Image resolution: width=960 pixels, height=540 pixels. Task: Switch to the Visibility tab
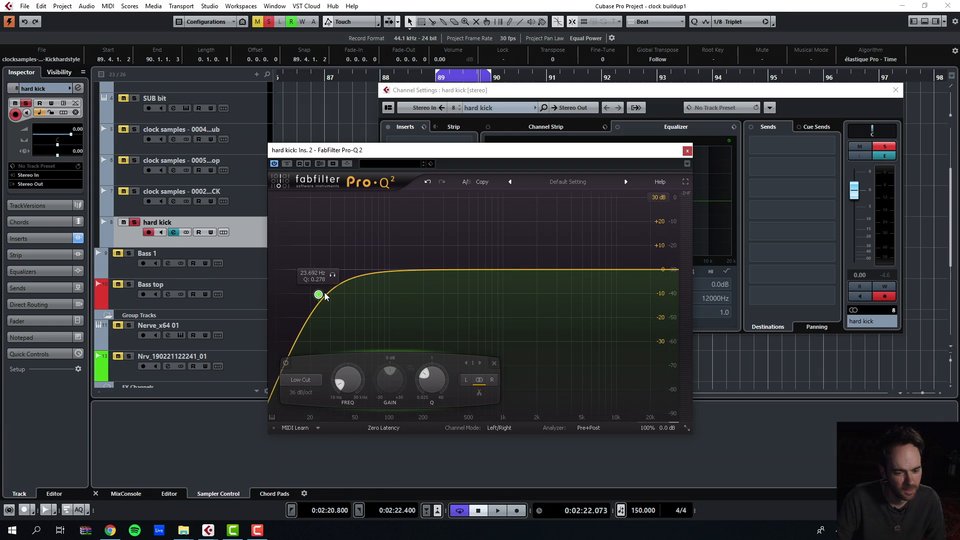click(x=59, y=72)
